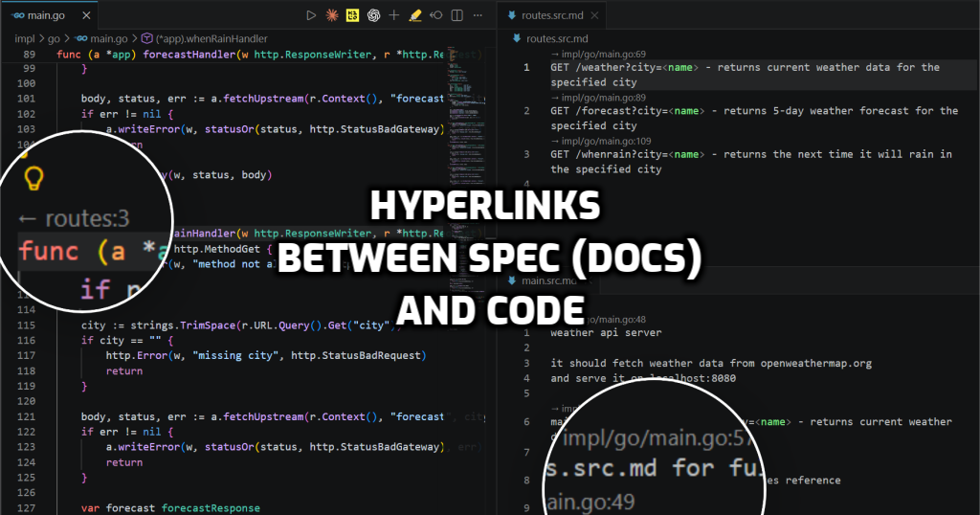The image size is (980, 515).
Task: Close the main.go tab
Action: click(x=86, y=15)
